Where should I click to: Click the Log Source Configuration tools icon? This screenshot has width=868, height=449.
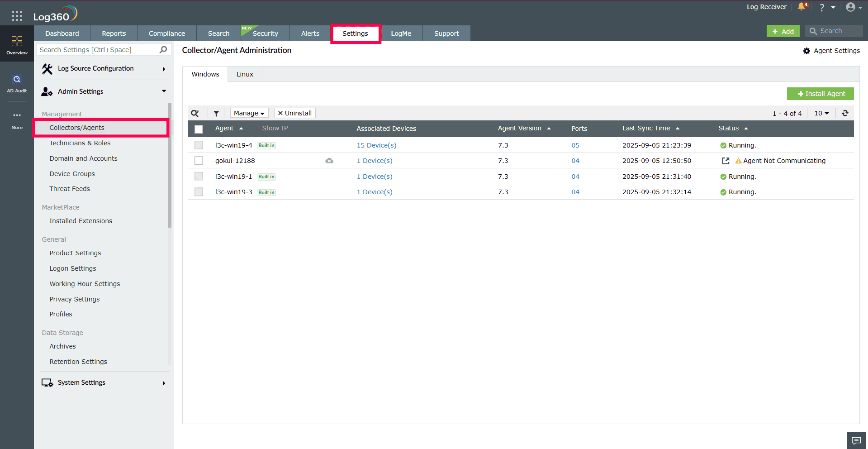click(x=47, y=69)
